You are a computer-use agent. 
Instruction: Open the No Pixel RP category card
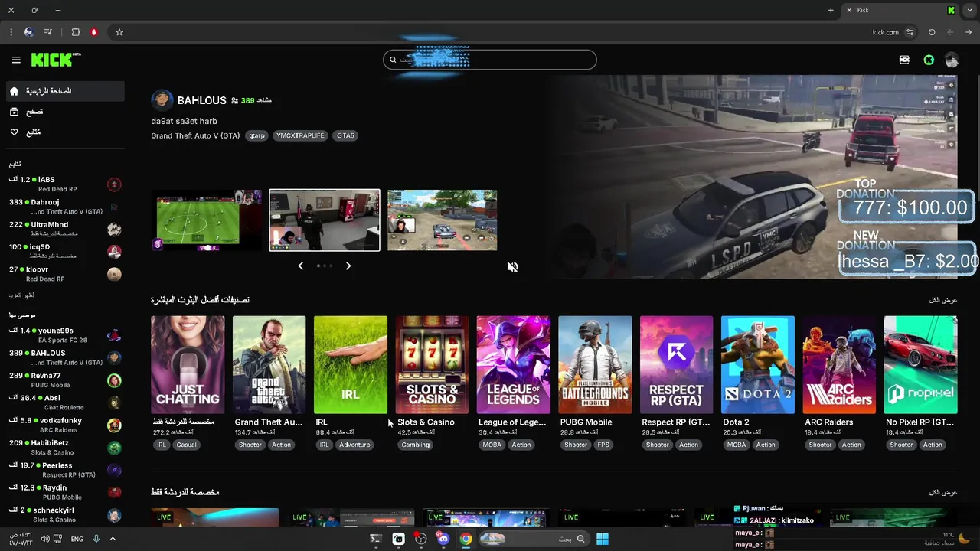point(920,365)
